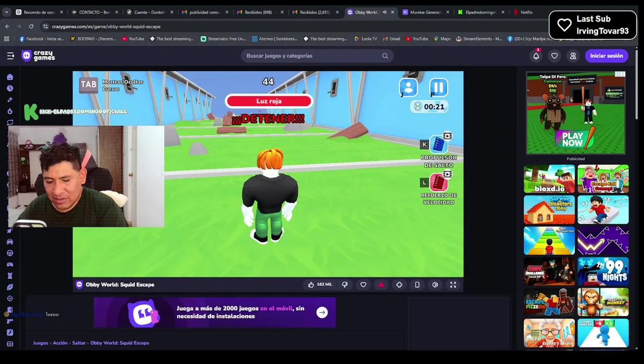Switch to Elpadredomingo Kick tab

480,12
